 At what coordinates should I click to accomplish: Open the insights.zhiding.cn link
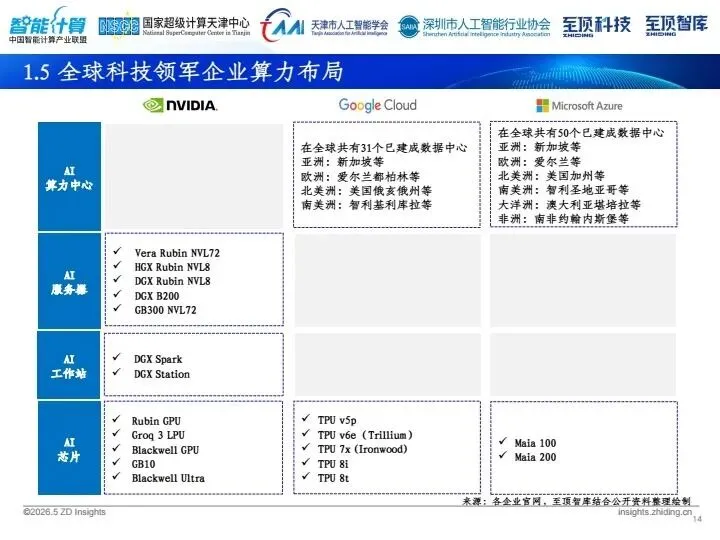[x=655, y=512]
